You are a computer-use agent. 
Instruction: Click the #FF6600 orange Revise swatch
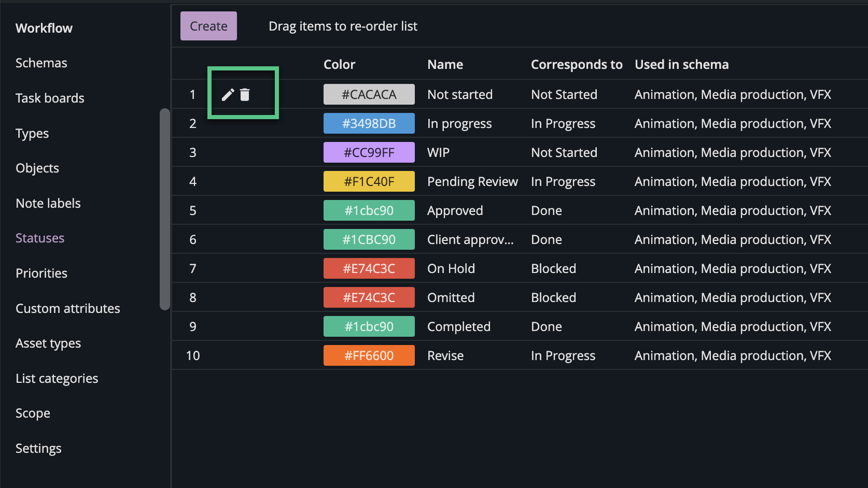(369, 356)
